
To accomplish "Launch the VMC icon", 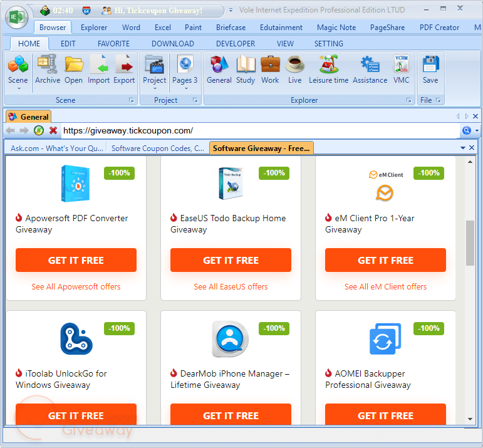I will [x=402, y=64].
